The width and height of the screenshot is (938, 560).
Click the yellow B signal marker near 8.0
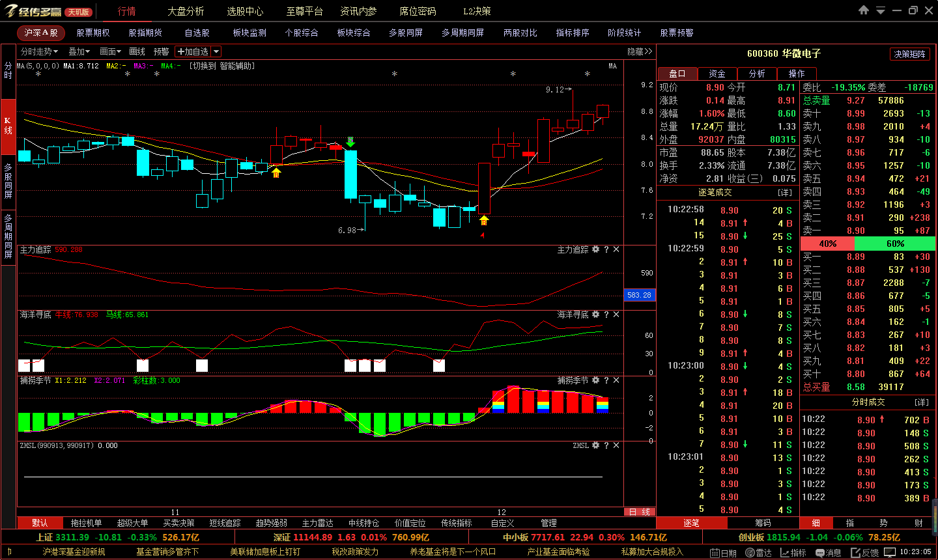pos(276,173)
